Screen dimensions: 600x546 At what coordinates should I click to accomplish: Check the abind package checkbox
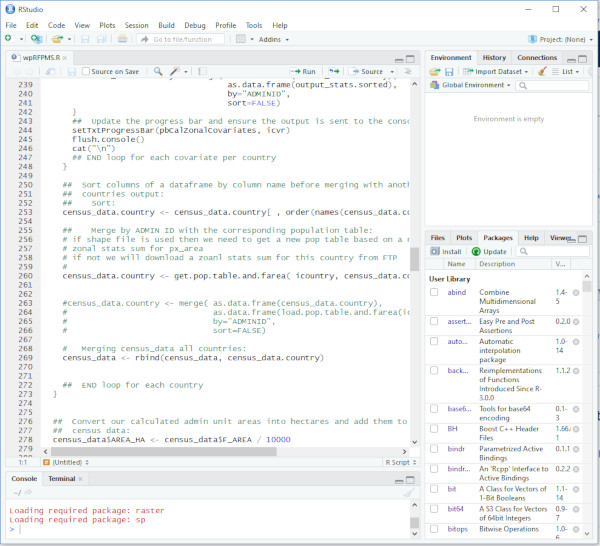coord(434,292)
